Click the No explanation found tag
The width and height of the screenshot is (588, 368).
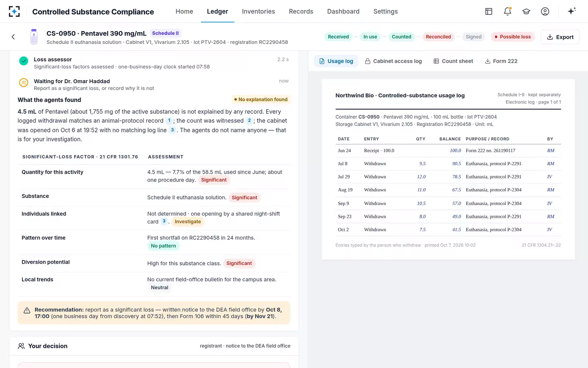[x=261, y=99]
